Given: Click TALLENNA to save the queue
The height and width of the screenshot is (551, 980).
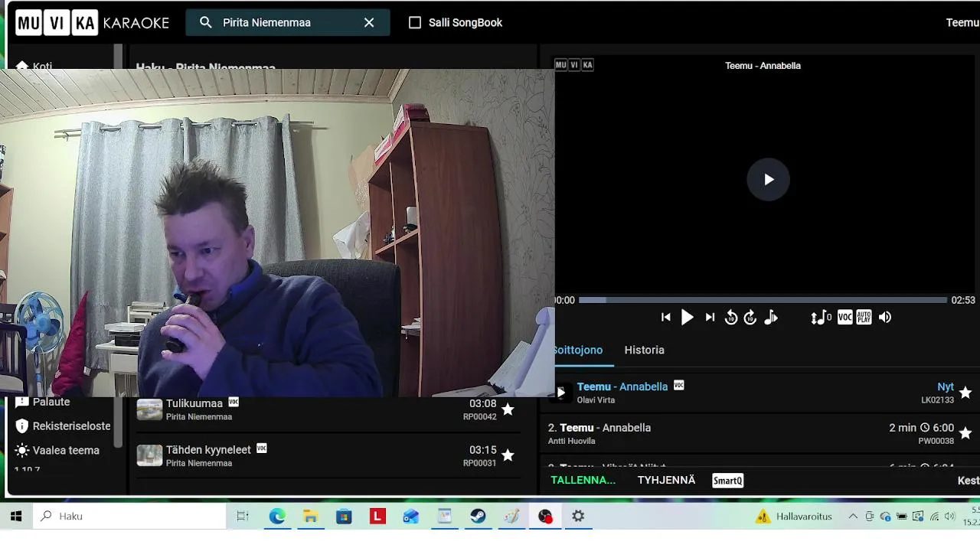Looking at the screenshot, I should (x=583, y=480).
